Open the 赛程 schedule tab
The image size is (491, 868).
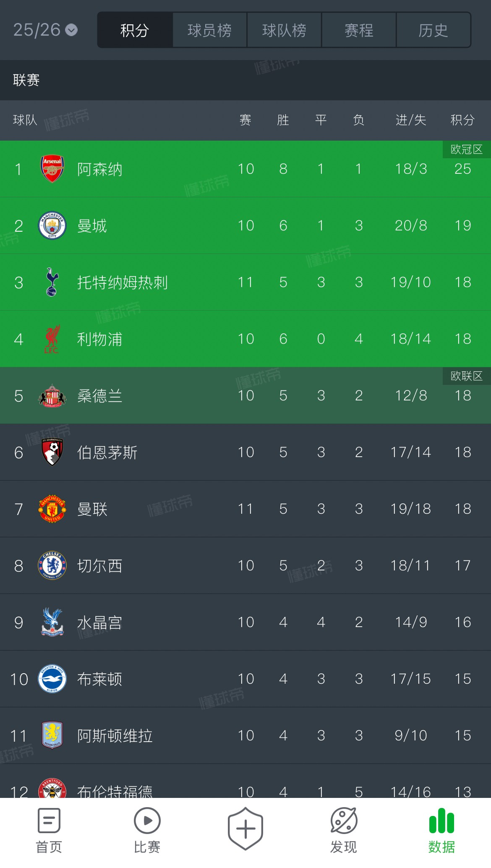(x=359, y=30)
